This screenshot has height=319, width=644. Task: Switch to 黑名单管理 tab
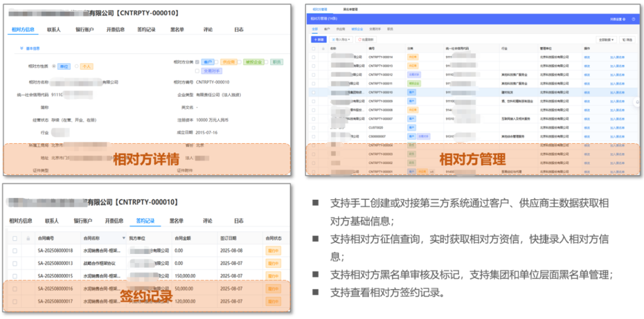click(x=351, y=10)
